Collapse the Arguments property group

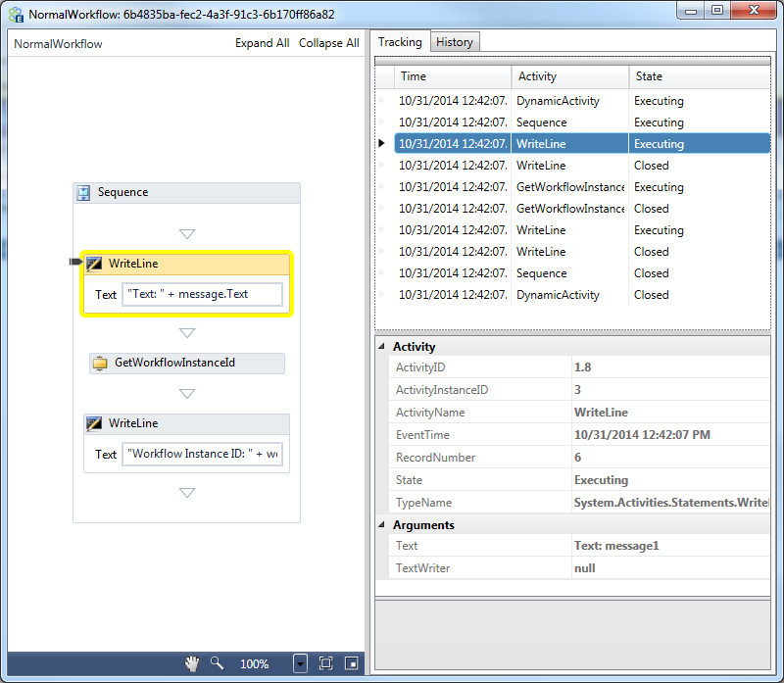click(383, 525)
